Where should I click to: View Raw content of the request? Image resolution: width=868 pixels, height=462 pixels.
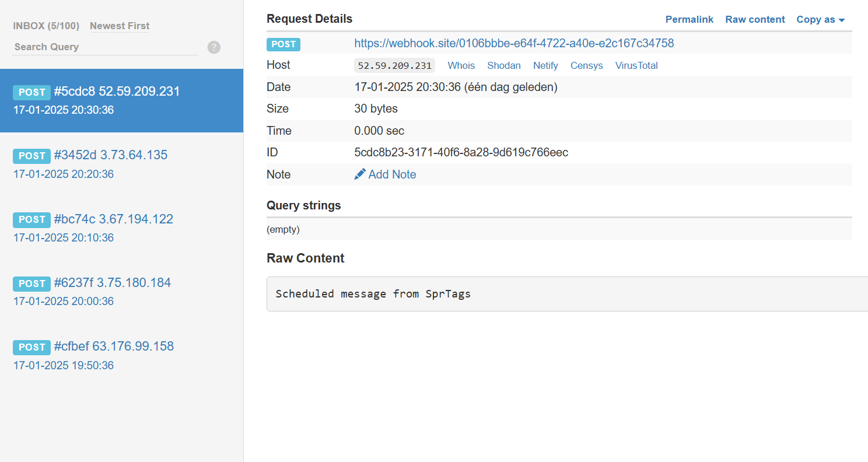click(x=755, y=19)
